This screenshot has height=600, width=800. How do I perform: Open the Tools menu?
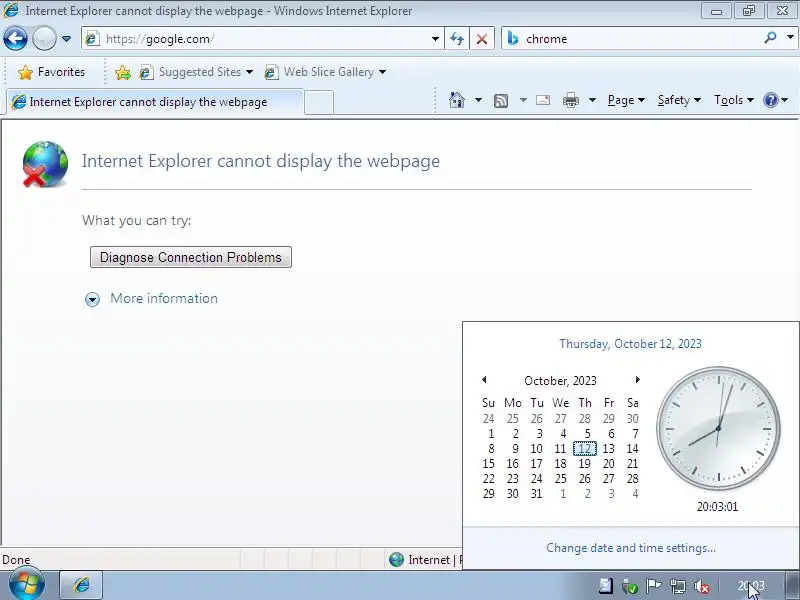[x=734, y=100]
